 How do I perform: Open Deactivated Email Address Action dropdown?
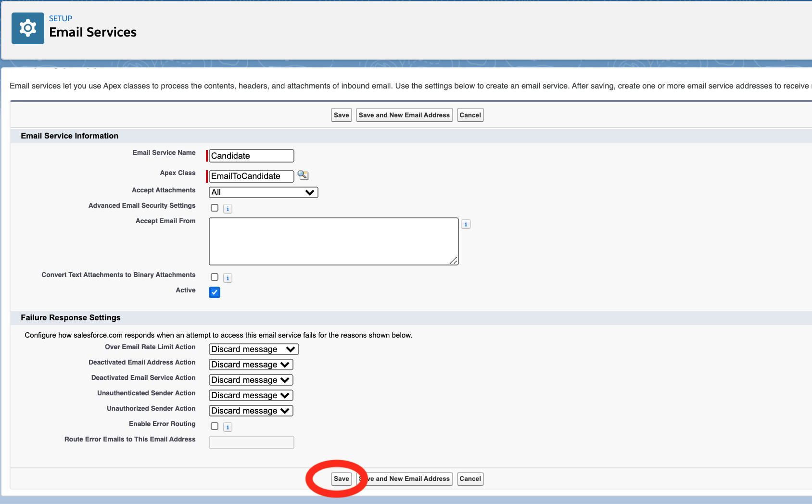point(251,365)
